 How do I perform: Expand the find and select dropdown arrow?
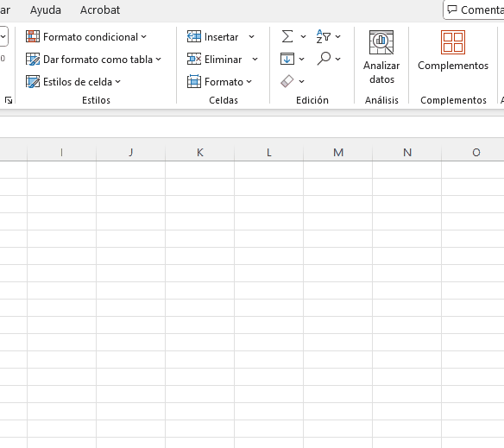pos(337,59)
